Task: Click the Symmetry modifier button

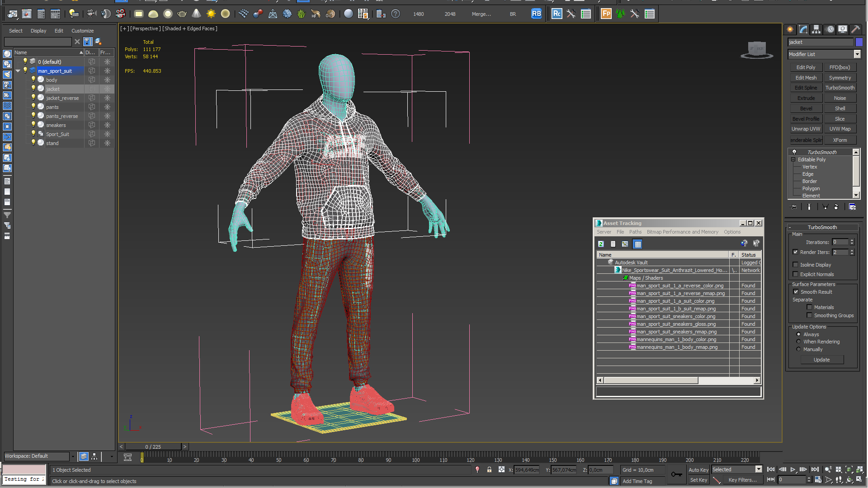Action: [840, 78]
